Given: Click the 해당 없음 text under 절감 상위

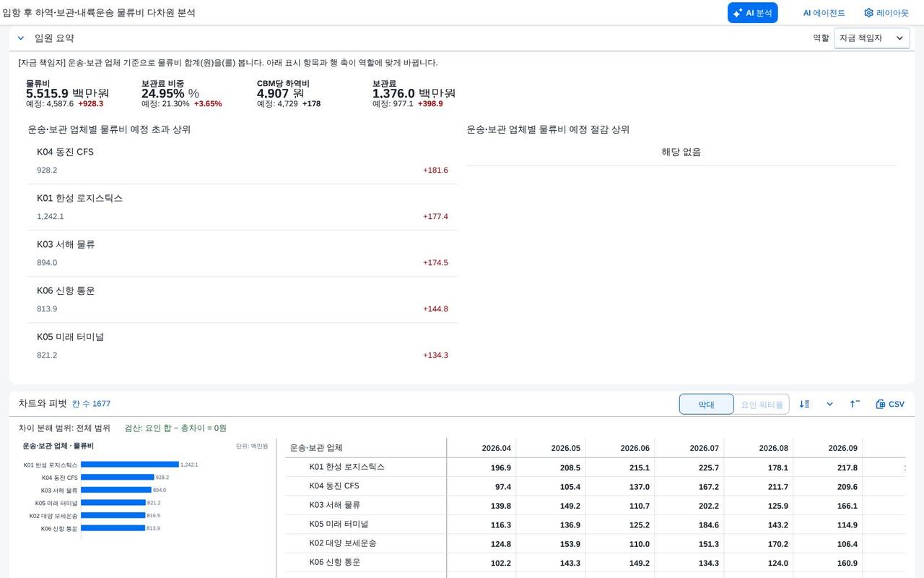Looking at the screenshot, I should [x=681, y=152].
